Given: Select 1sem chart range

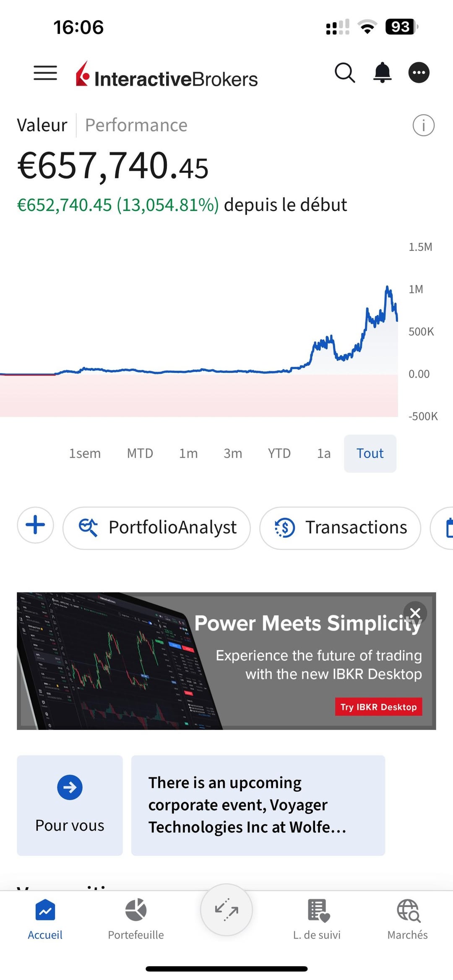Looking at the screenshot, I should click(x=85, y=454).
